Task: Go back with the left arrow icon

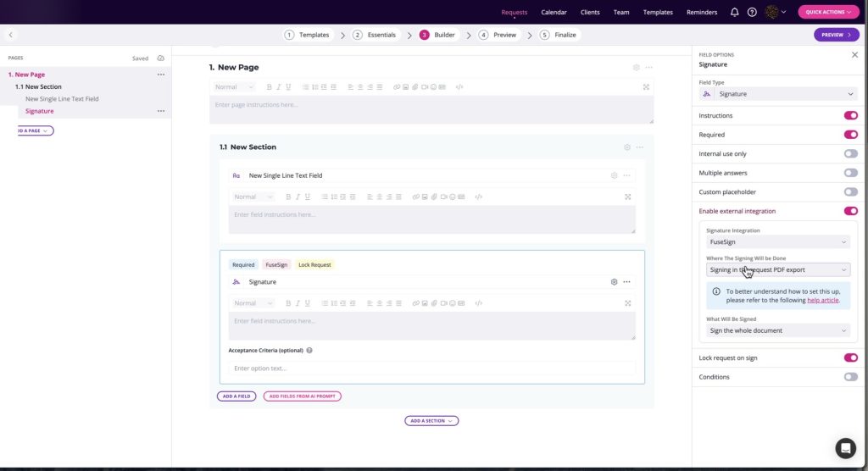Action: coord(10,35)
